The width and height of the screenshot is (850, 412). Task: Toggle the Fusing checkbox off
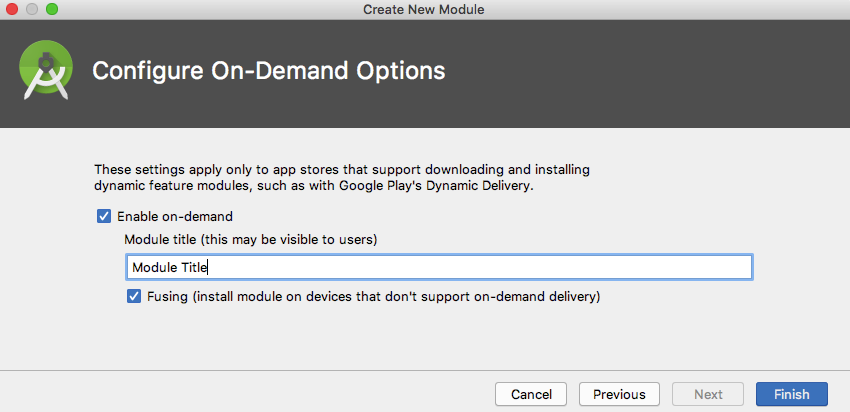point(134,296)
